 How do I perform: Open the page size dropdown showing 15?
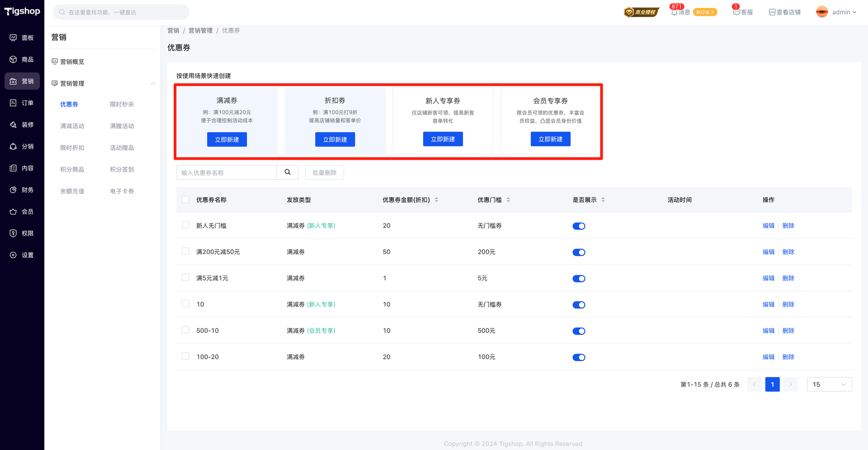[829, 384]
